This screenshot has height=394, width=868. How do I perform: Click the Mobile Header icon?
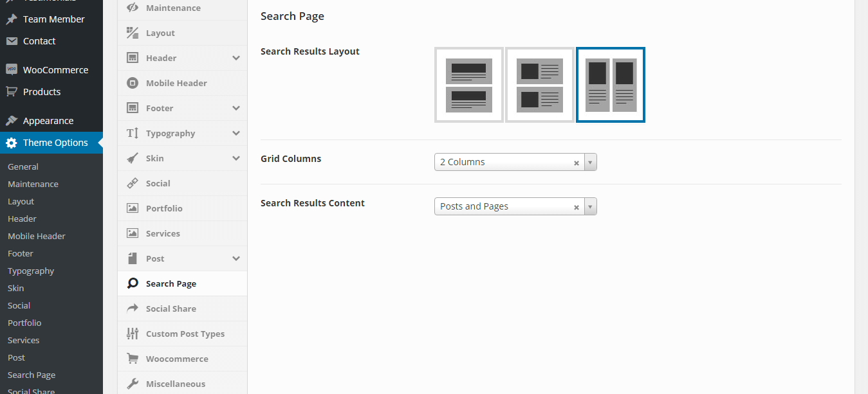(x=133, y=83)
